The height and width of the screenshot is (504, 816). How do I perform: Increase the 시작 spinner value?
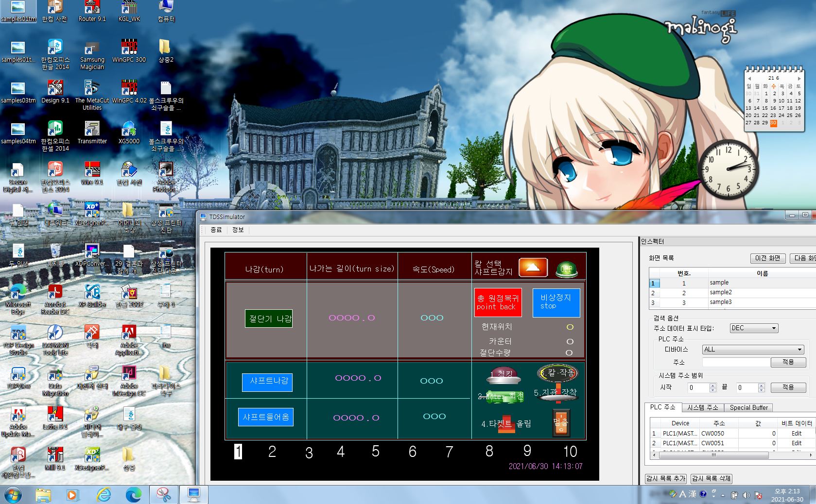[x=713, y=385]
